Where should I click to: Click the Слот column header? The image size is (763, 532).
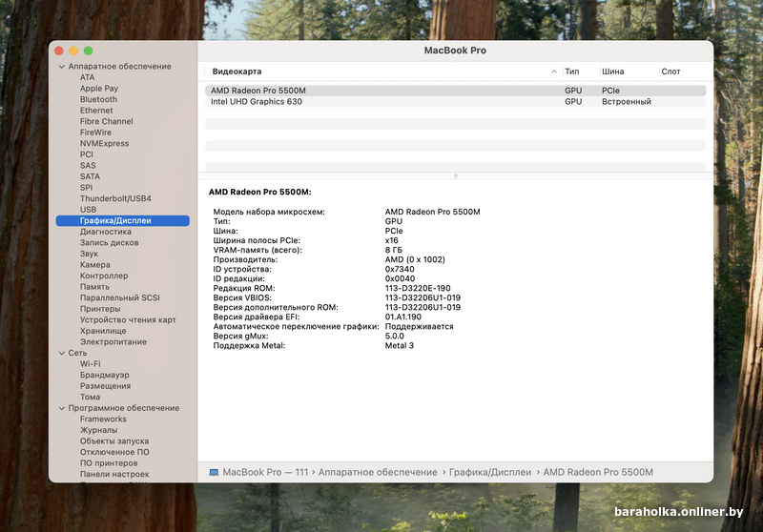click(x=670, y=72)
